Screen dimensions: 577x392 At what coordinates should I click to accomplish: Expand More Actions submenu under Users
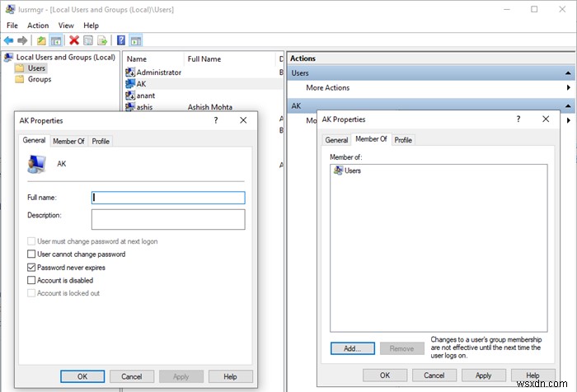pyautogui.click(x=568, y=87)
